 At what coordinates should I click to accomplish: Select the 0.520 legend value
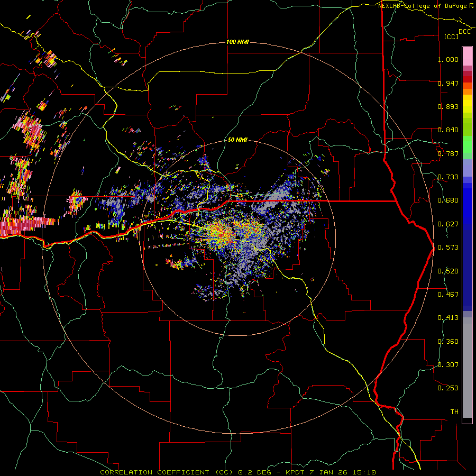[448, 271]
